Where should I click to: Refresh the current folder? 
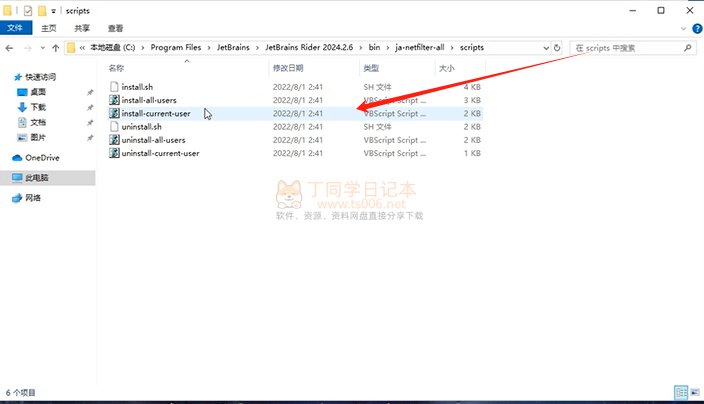557,48
